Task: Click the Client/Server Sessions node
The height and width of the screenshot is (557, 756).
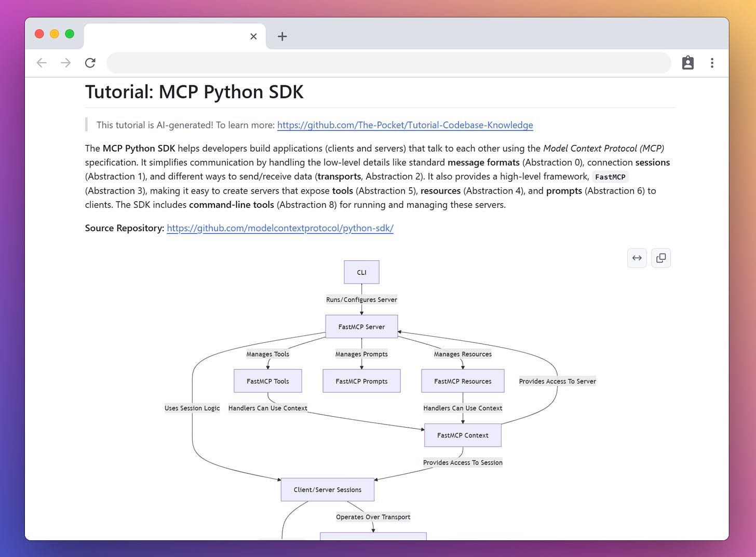Action: (x=327, y=489)
